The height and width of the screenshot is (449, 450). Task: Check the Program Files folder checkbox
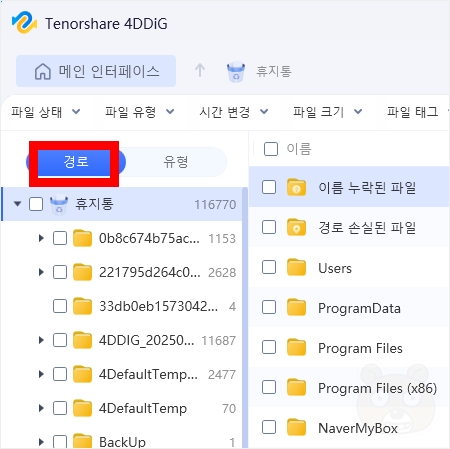(269, 347)
